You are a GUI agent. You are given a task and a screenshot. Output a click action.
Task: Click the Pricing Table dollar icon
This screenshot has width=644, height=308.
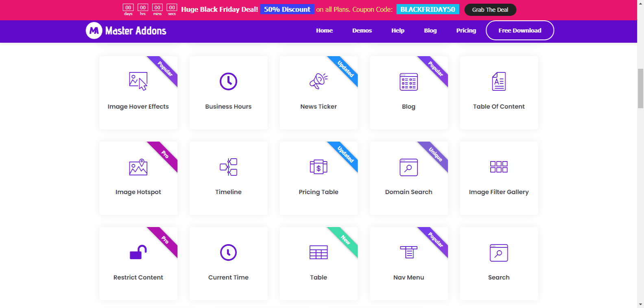coord(319,167)
